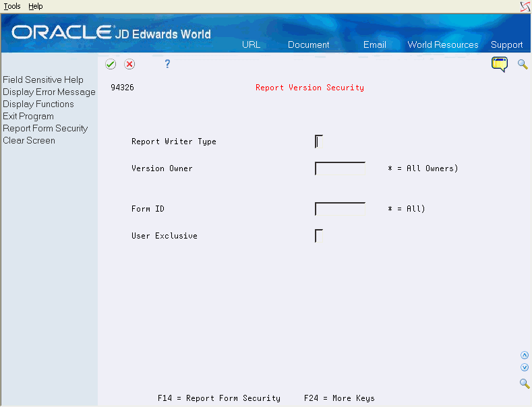Focus the User Exclusive field
The height and width of the screenshot is (407, 532).
319,236
